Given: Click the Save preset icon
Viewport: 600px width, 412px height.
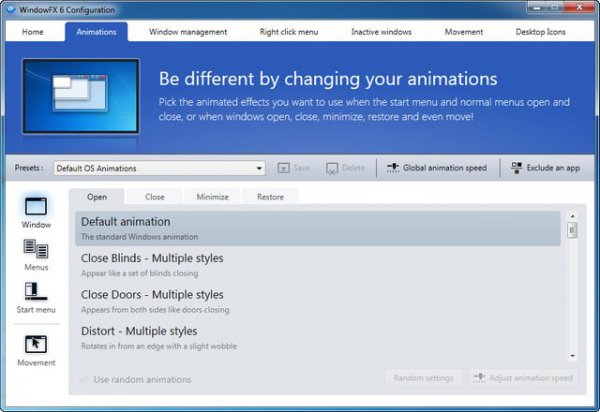Looking at the screenshot, I should coord(283,168).
